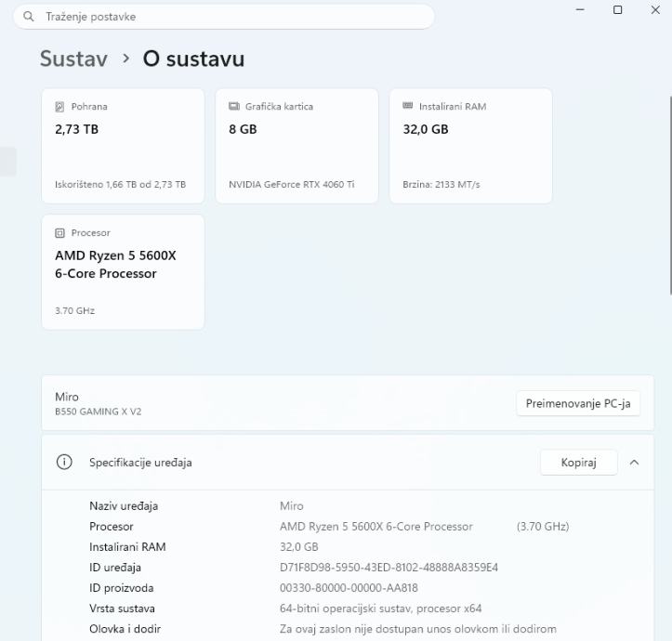This screenshot has width=672, height=641.
Task: Minimize the settings window
Action: point(580,9)
